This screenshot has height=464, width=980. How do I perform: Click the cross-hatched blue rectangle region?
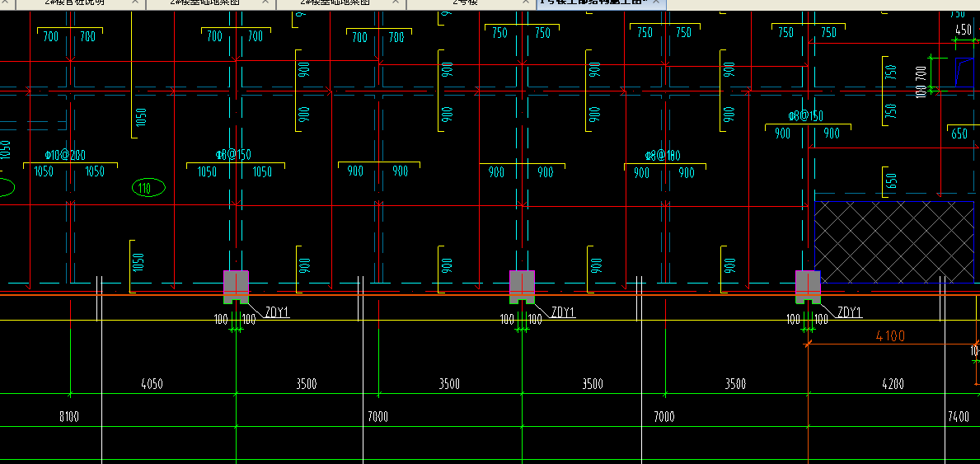(x=894, y=242)
